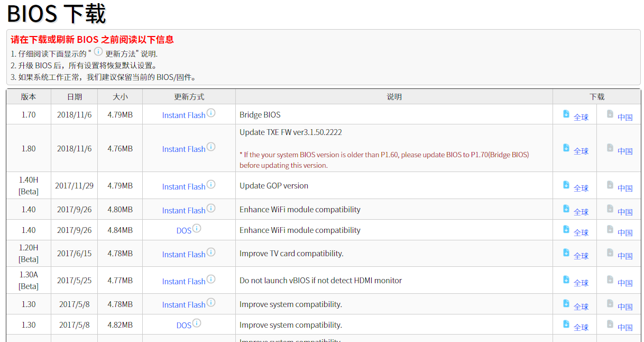
Task: Select 中国 download for Update GOP version
Action: point(625,188)
